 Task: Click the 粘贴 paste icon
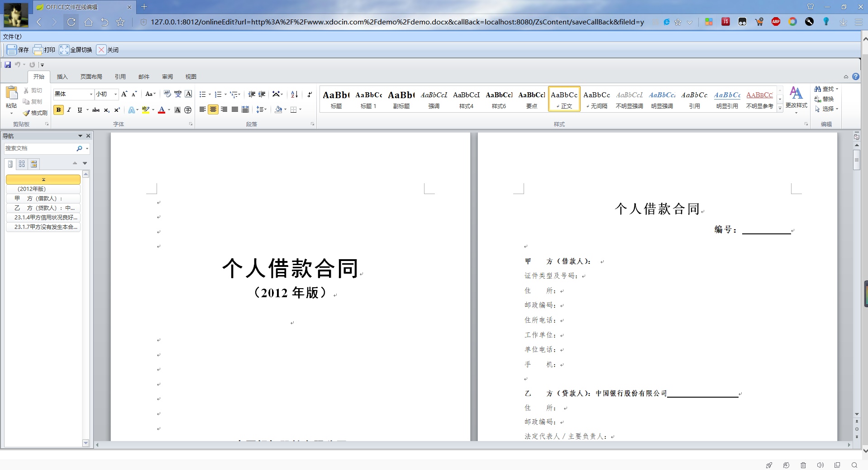pos(11,93)
